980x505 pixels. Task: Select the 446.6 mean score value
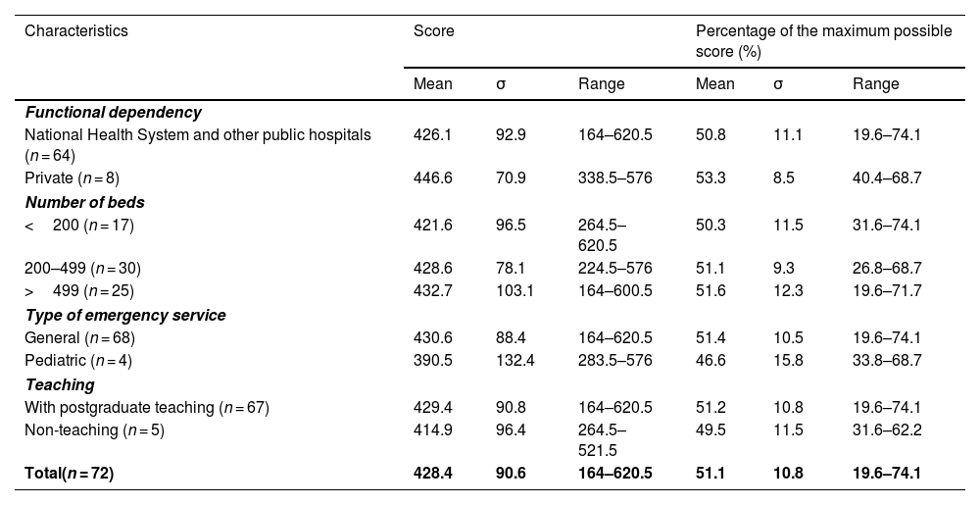[x=432, y=180]
